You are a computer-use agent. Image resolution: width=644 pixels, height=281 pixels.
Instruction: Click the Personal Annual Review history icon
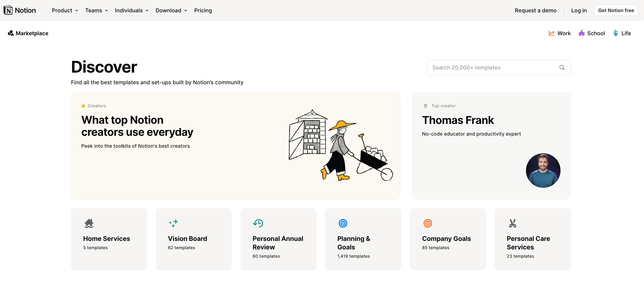[x=258, y=223]
